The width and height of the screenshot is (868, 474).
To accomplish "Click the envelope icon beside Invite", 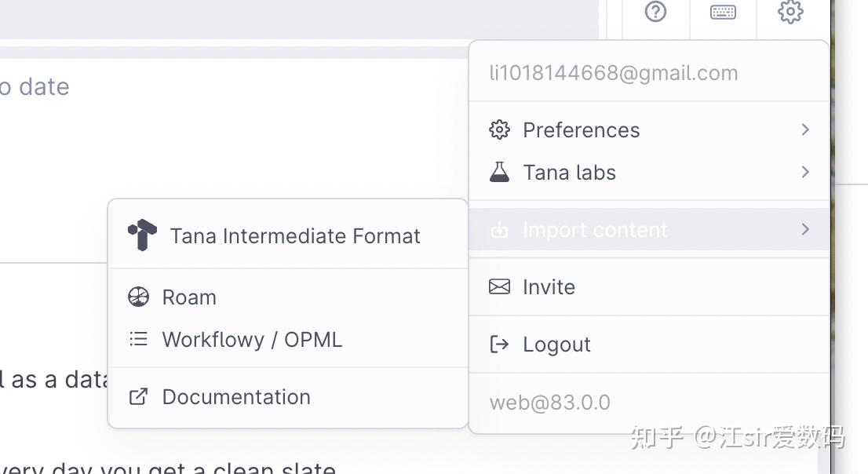I will [499, 286].
